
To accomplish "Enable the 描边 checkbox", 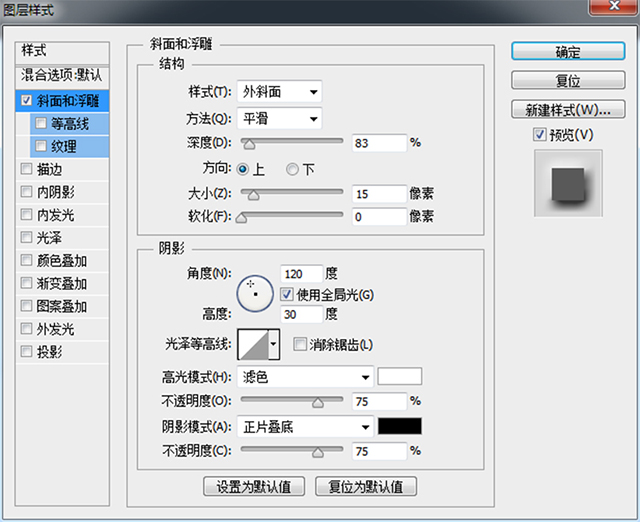I will pyautogui.click(x=27, y=169).
